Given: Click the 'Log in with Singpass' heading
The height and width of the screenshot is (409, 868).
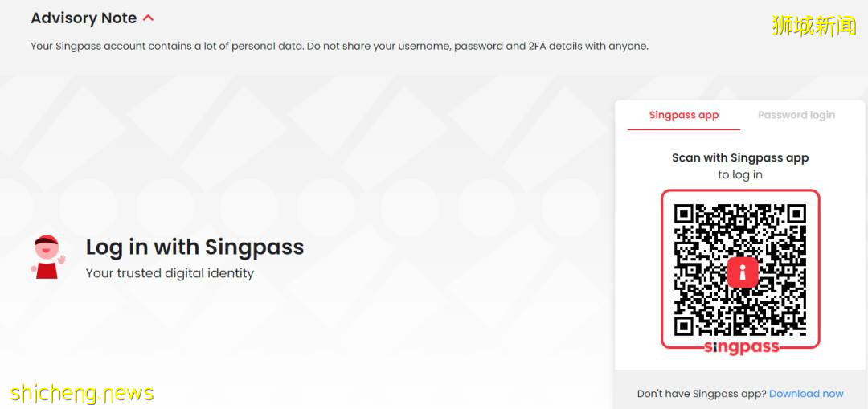Looking at the screenshot, I should (194, 247).
